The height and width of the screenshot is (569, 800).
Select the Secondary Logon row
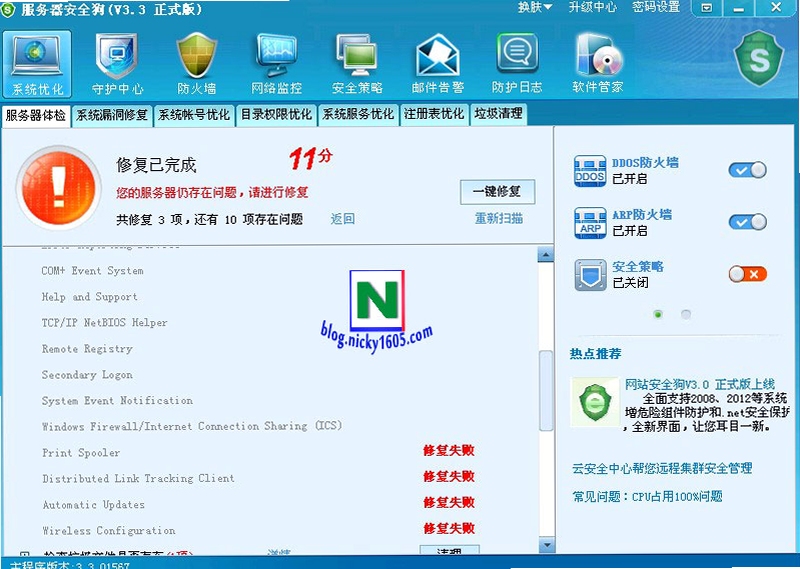(87, 375)
